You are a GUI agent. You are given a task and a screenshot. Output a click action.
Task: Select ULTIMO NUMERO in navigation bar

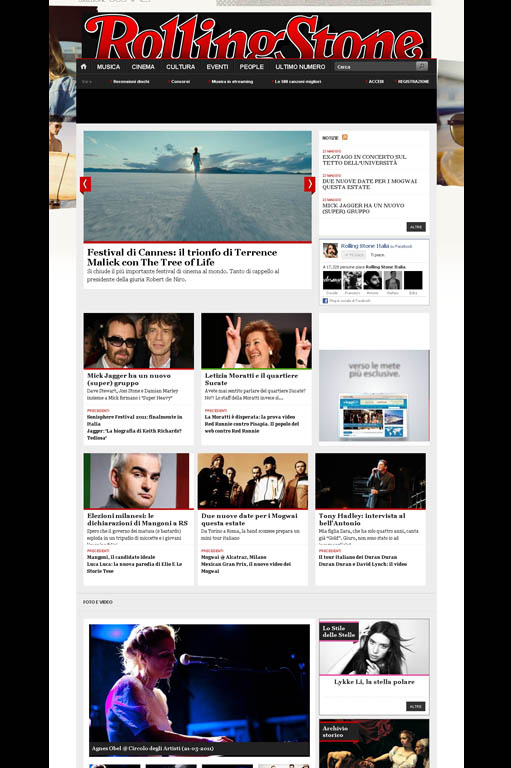point(300,67)
